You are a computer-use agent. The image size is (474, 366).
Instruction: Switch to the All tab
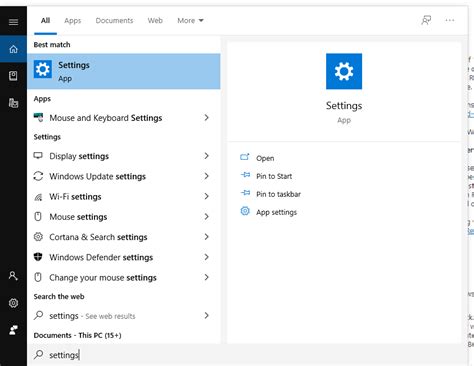45,21
